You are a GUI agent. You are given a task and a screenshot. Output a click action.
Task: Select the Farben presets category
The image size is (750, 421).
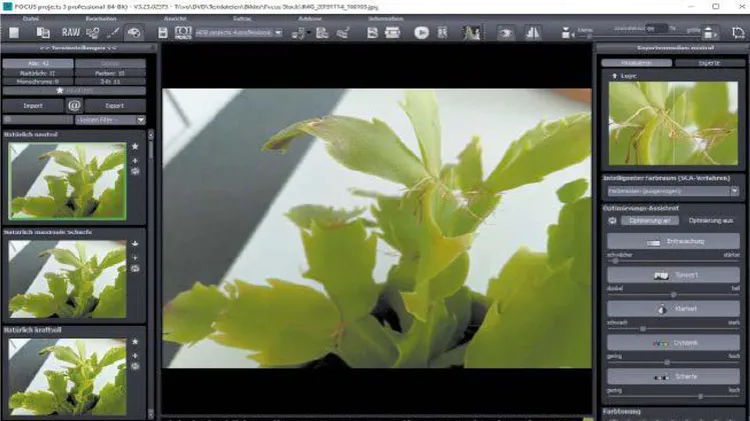[x=110, y=73]
